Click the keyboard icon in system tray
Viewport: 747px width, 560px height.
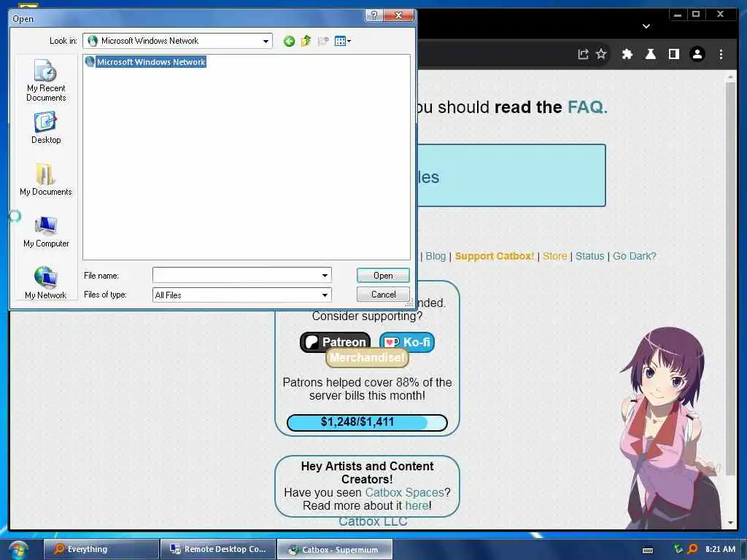(648, 550)
